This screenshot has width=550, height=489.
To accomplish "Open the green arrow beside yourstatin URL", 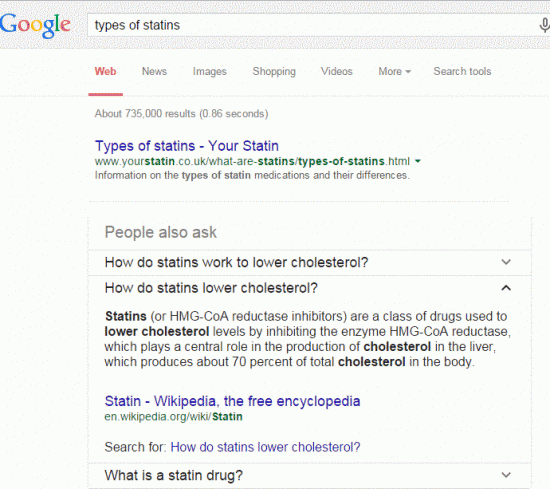I will tap(417, 161).
